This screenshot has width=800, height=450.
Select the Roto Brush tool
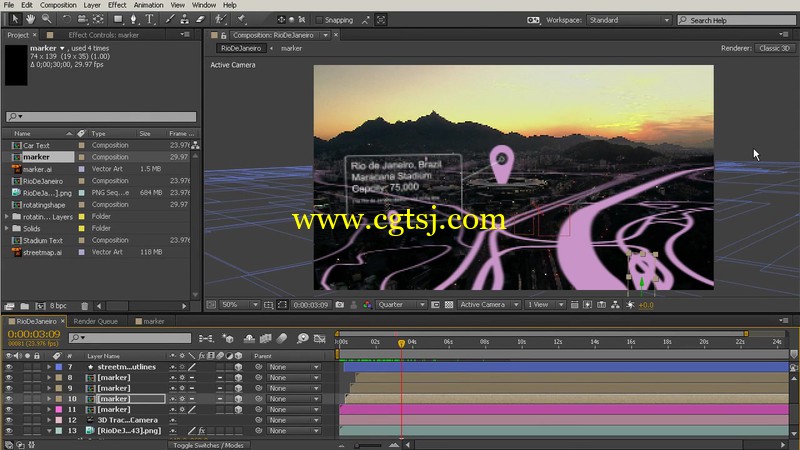(x=220, y=19)
